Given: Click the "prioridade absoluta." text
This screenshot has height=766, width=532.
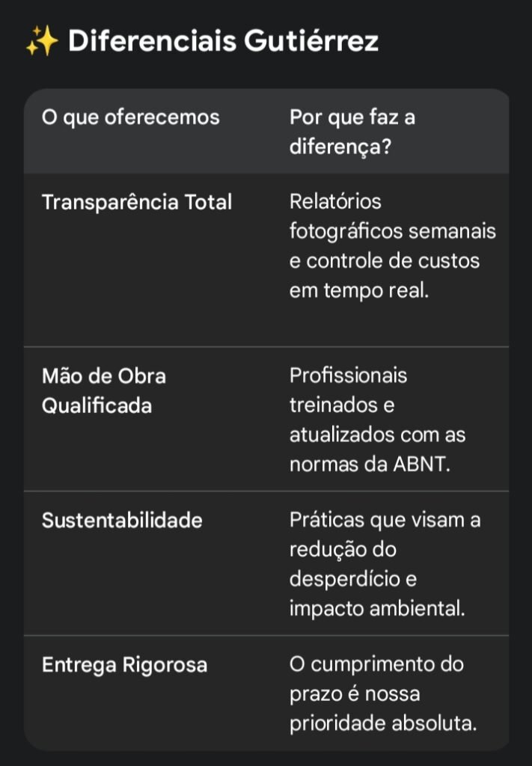Looking at the screenshot, I should point(382,724).
